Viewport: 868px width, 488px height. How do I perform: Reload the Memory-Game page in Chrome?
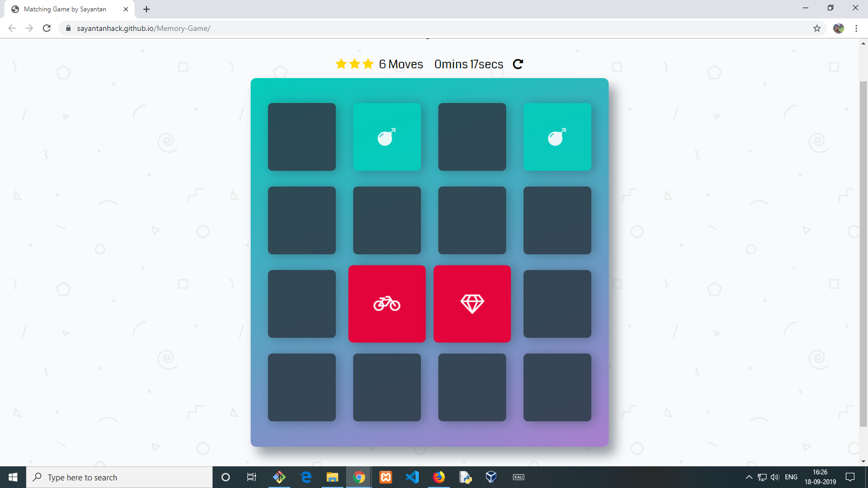pyautogui.click(x=47, y=28)
